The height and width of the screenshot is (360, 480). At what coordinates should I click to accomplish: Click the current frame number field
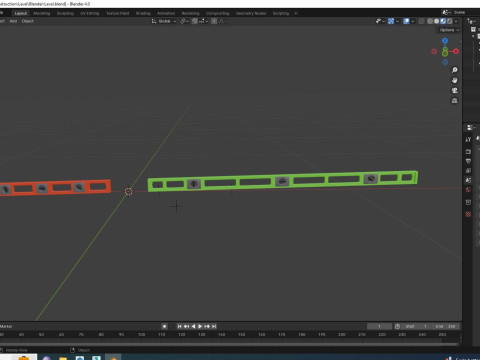pyautogui.click(x=380, y=326)
